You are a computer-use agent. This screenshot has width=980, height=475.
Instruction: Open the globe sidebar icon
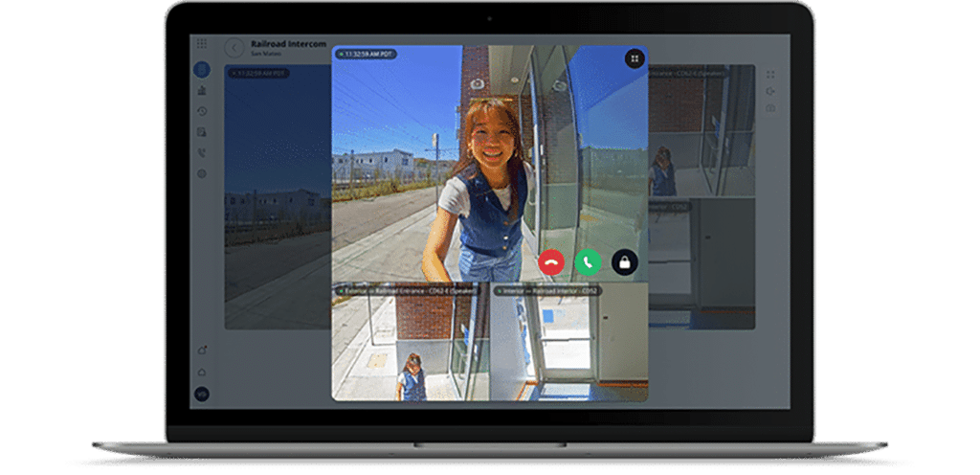[x=201, y=173]
